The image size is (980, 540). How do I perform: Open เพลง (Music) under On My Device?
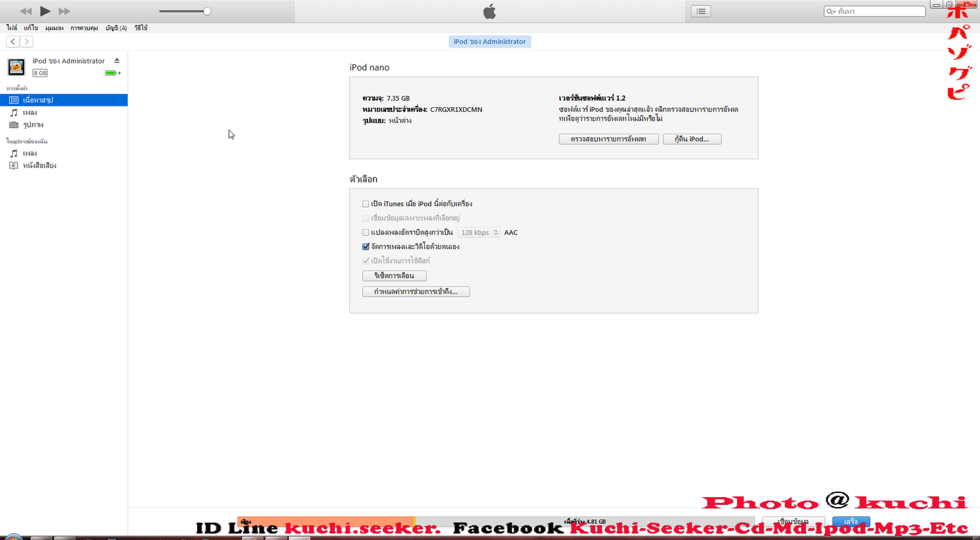30,153
